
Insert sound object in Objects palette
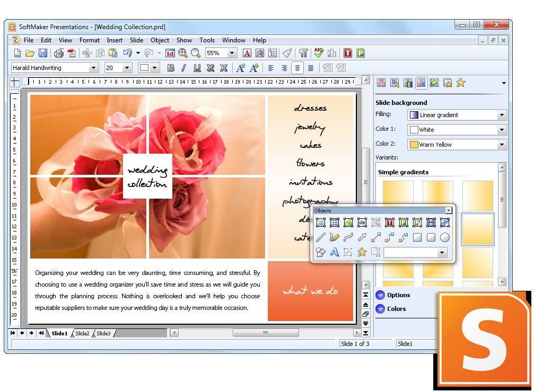coord(445,222)
